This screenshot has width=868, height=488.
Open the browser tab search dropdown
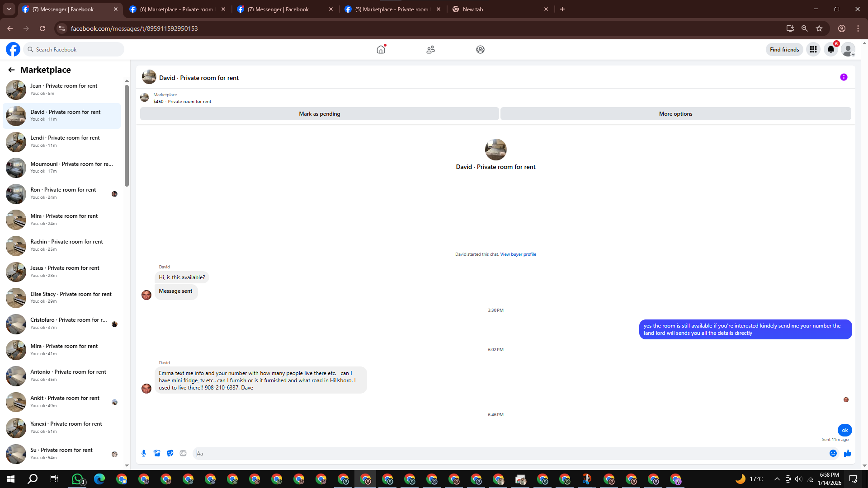(9, 9)
